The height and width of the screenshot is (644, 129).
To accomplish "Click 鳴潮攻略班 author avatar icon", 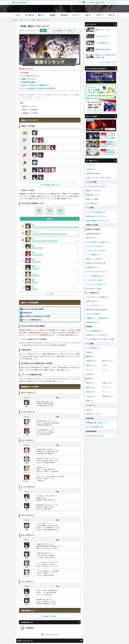I will pyautogui.click(x=23, y=628).
